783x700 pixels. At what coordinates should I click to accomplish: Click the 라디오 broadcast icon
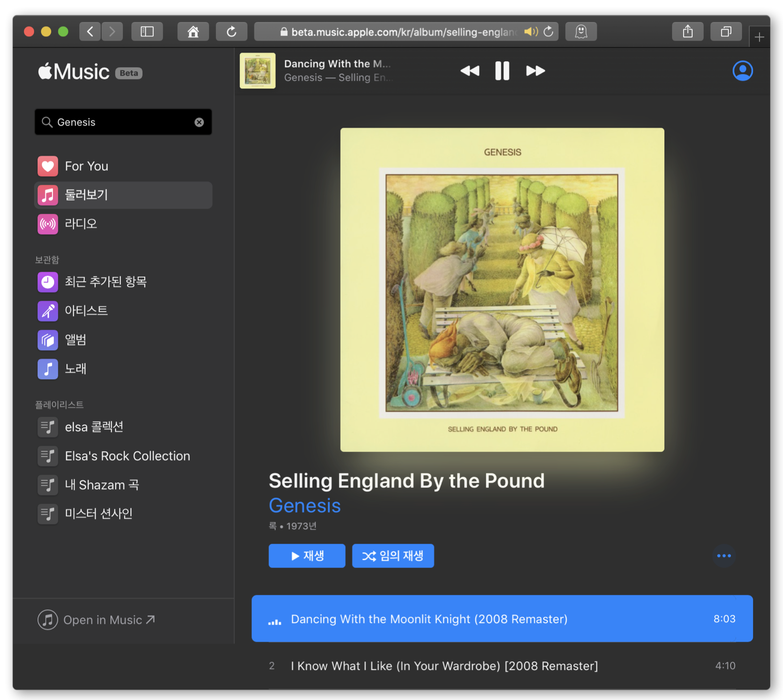click(x=48, y=223)
